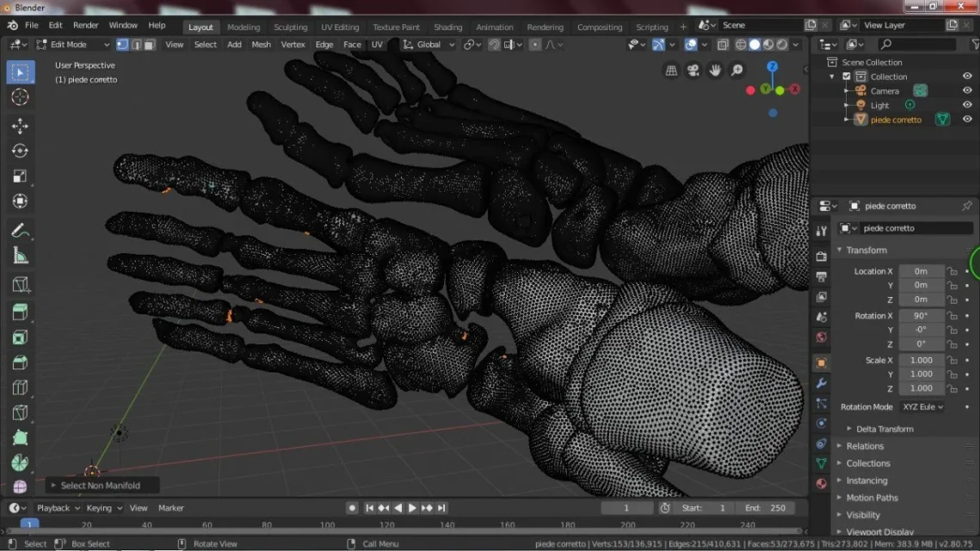The width and height of the screenshot is (980, 551).
Task: Click the camera view gizmo icon
Action: (x=693, y=71)
